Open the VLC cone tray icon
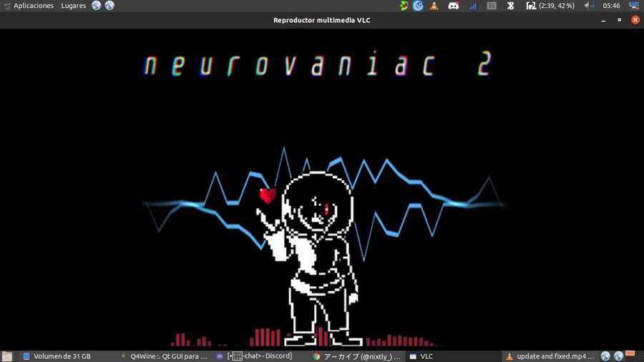Image resolution: width=644 pixels, height=362 pixels. pos(434,6)
